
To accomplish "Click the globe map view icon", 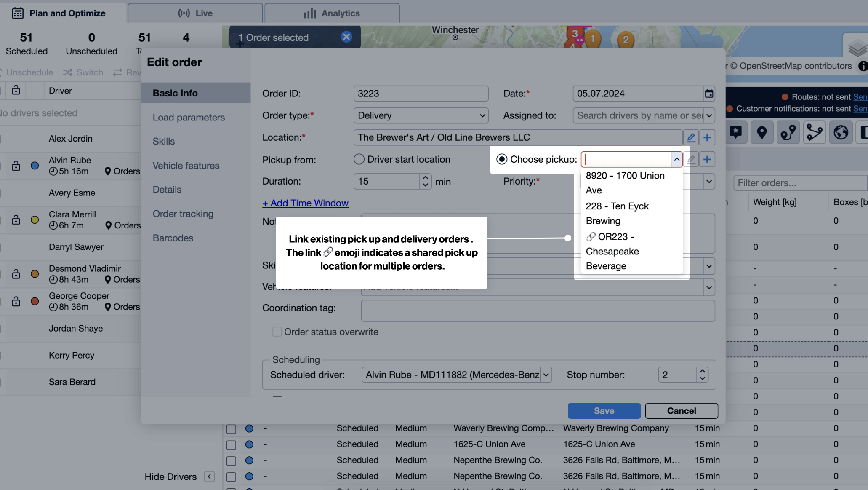I will coord(841,132).
